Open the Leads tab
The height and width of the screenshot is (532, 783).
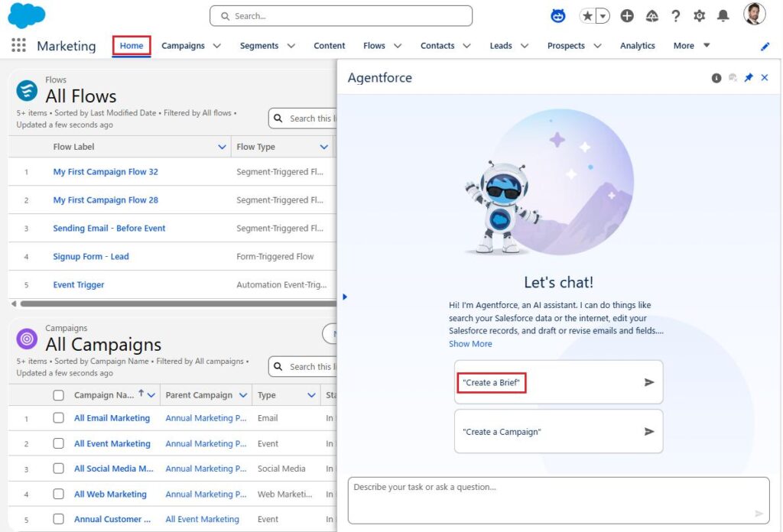coord(501,45)
